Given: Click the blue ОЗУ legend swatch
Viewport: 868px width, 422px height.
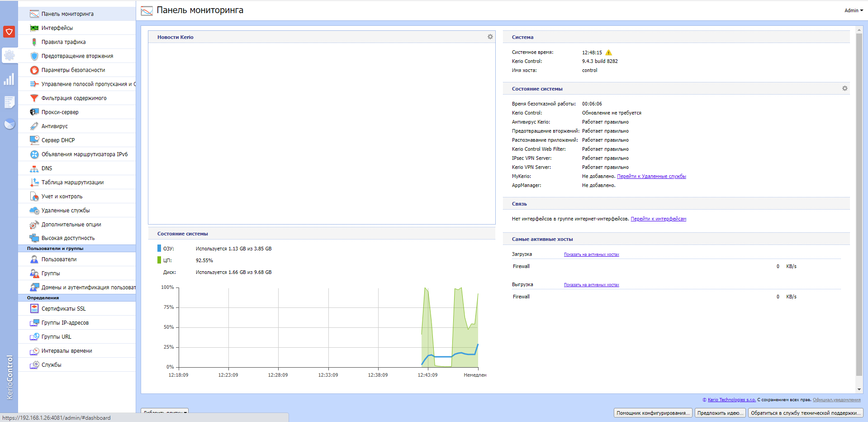Looking at the screenshot, I should tap(159, 248).
